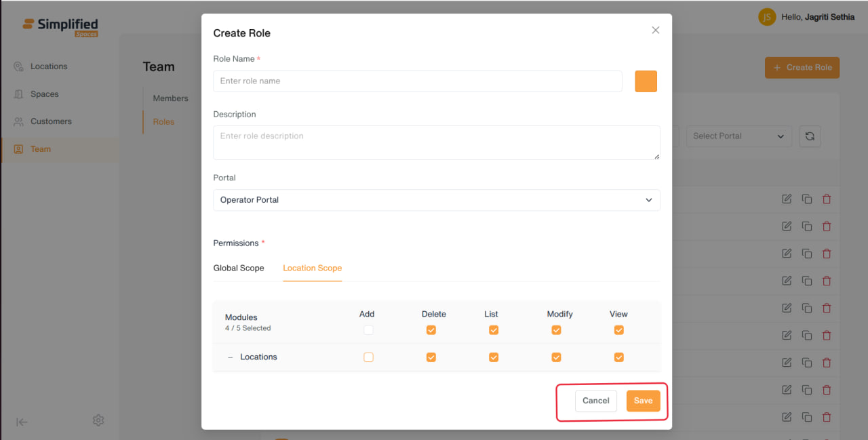Click the settings gear icon in sidebar

click(98, 420)
